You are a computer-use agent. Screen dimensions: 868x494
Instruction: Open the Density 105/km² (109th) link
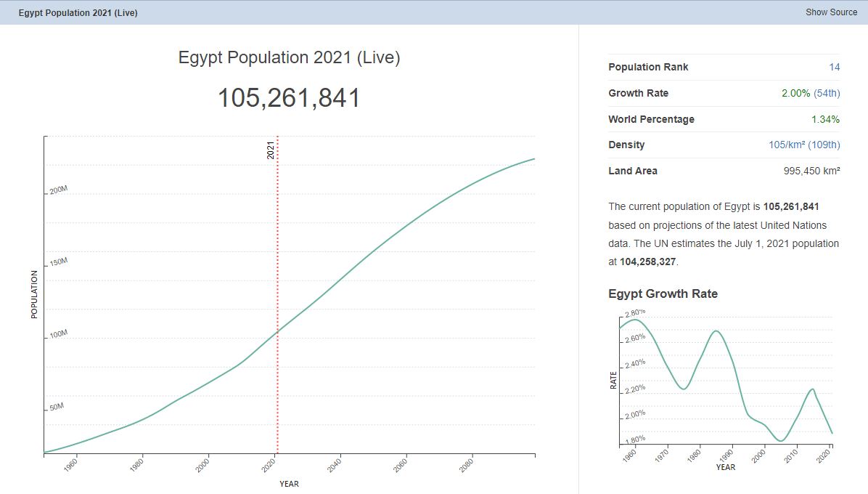point(804,145)
